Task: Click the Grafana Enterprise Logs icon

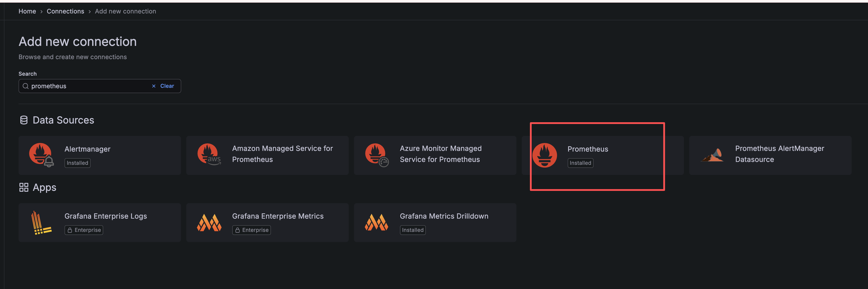Action: coord(40,222)
